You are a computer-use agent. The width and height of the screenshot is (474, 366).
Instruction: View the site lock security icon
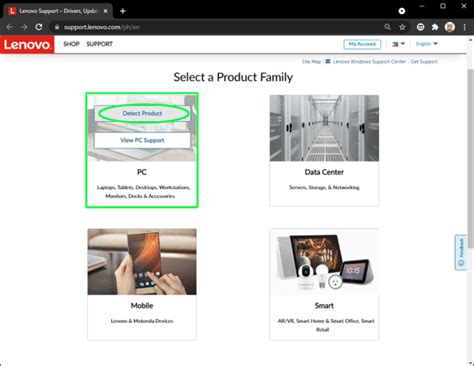tap(57, 27)
